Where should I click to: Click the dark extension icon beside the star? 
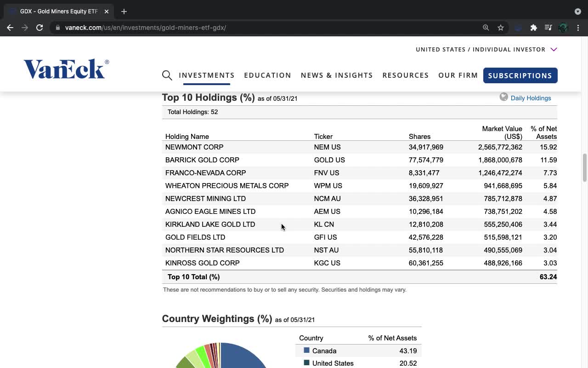point(518,28)
